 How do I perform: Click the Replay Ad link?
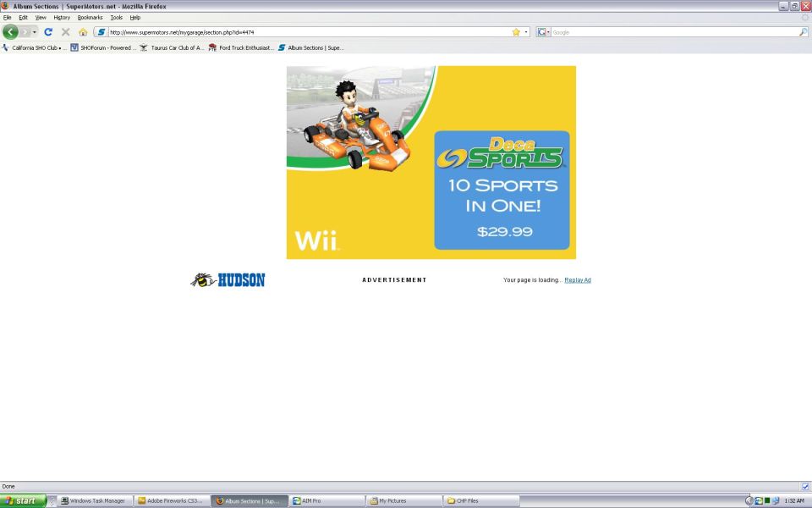(x=578, y=280)
